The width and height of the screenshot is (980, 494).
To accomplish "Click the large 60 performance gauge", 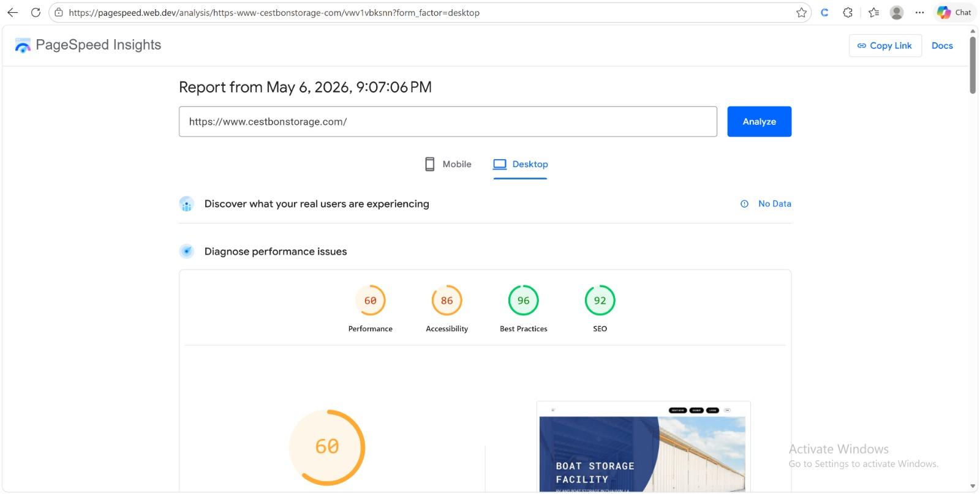I will click(x=327, y=447).
